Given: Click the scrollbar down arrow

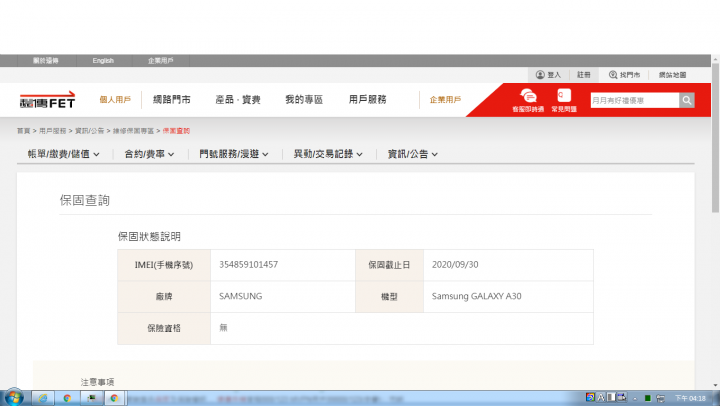Looking at the screenshot, I should [715, 385].
